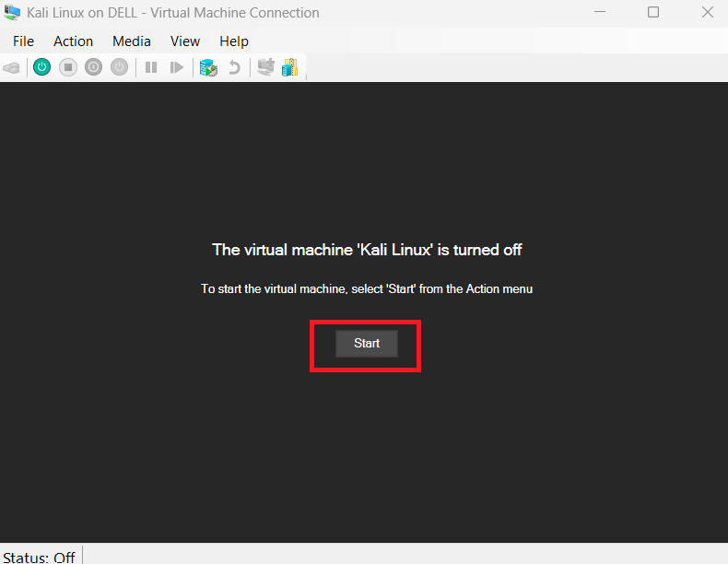Open the View menu
This screenshot has width=728, height=564.
point(185,41)
